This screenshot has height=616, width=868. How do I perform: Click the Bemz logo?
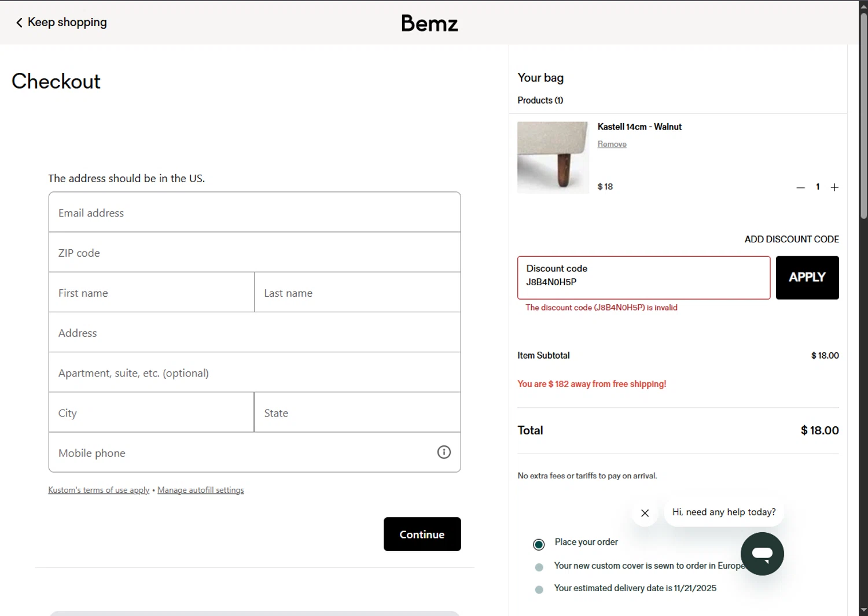(429, 23)
